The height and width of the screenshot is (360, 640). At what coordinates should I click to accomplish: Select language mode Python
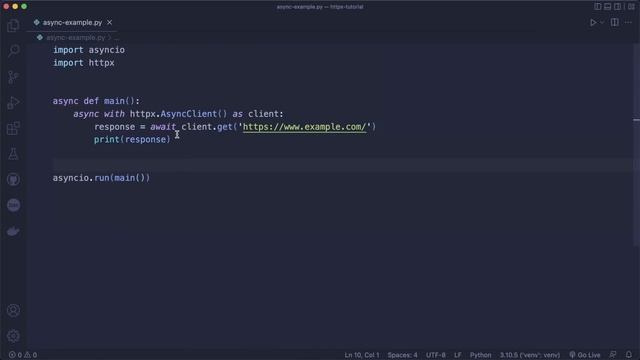pyautogui.click(x=480, y=355)
